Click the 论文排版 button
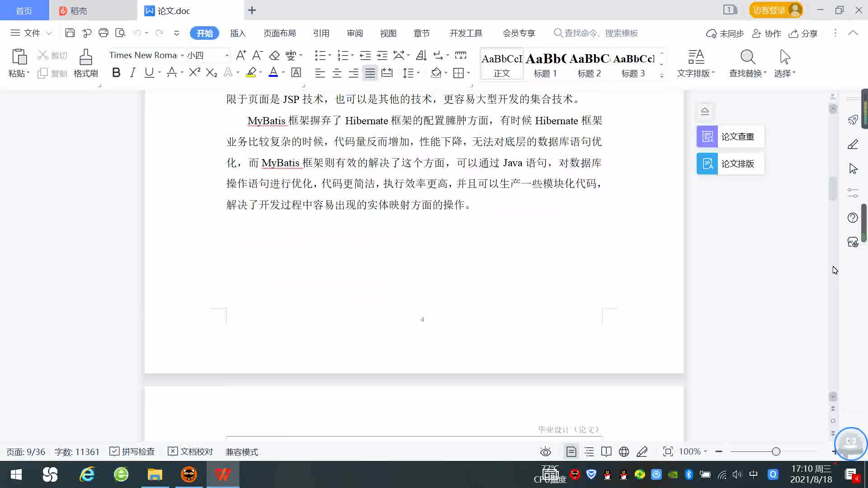868x488 pixels. pos(730,164)
